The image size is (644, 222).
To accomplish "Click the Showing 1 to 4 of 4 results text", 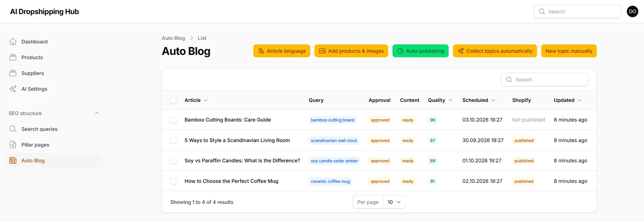I will point(202,202).
